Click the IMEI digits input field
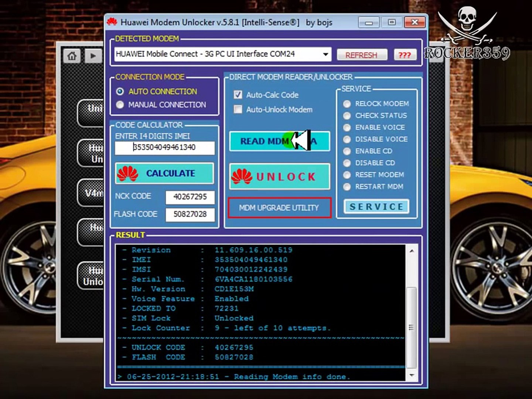This screenshot has height=399, width=532. click(165, 147)
